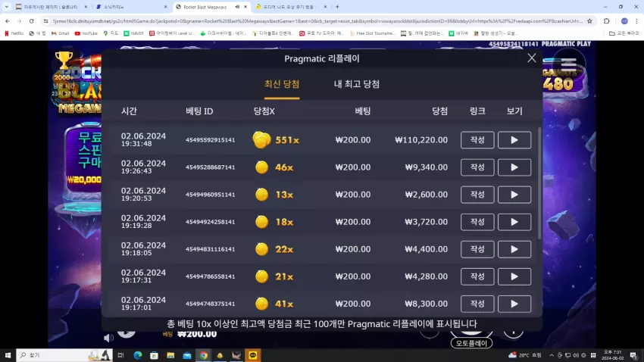Screen dimensions: 644x362
Task: Play the replay for the 41x win
Action: pos(514,304)
